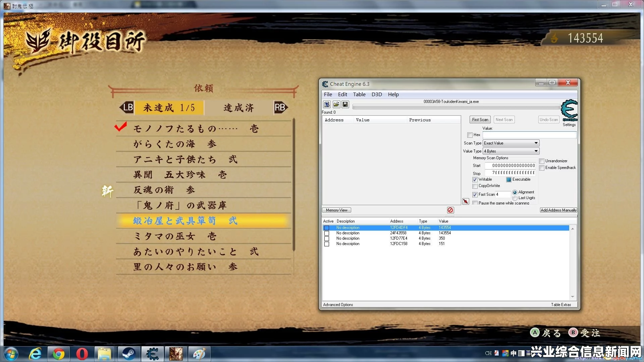The image size is (644, 362).
Task: Open the D3D menu in Cheat Engine
Action: click(x=377, y=95)
